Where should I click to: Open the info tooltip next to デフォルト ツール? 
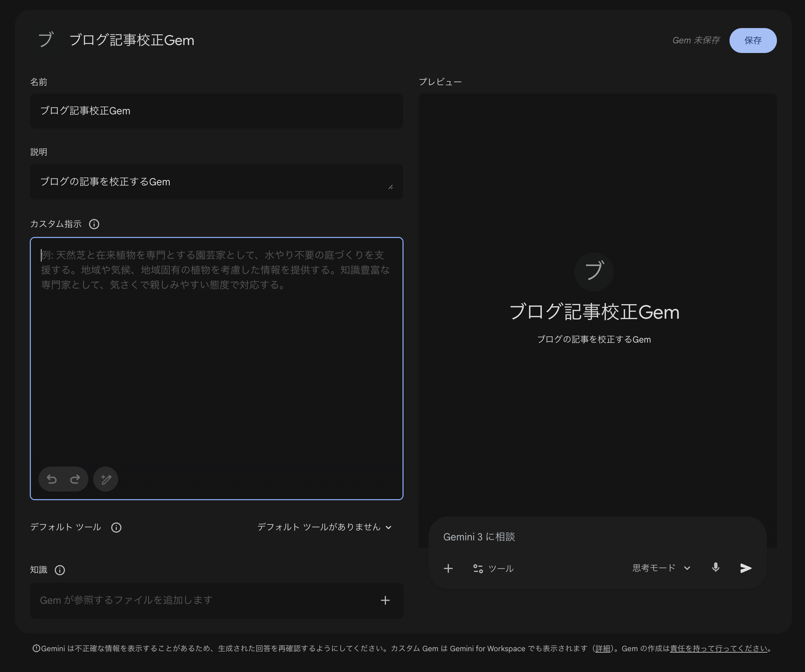pos(116,527)
